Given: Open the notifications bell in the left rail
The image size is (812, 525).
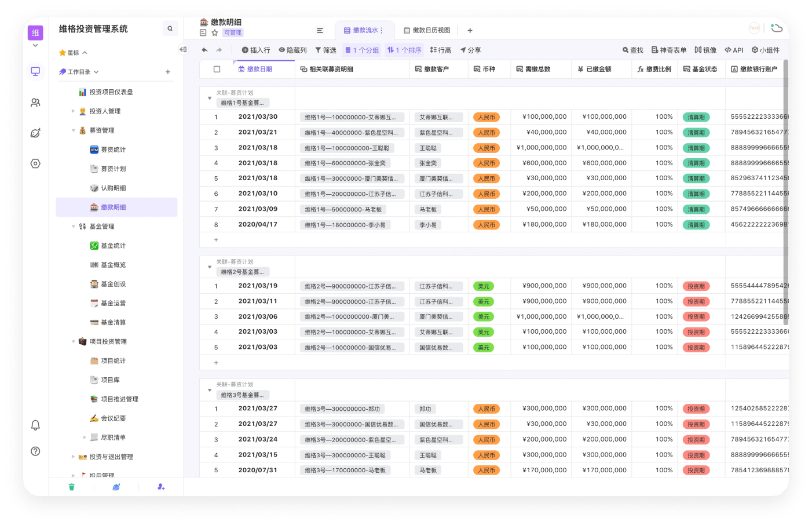Looking at the screenshot, I should 35,425.
